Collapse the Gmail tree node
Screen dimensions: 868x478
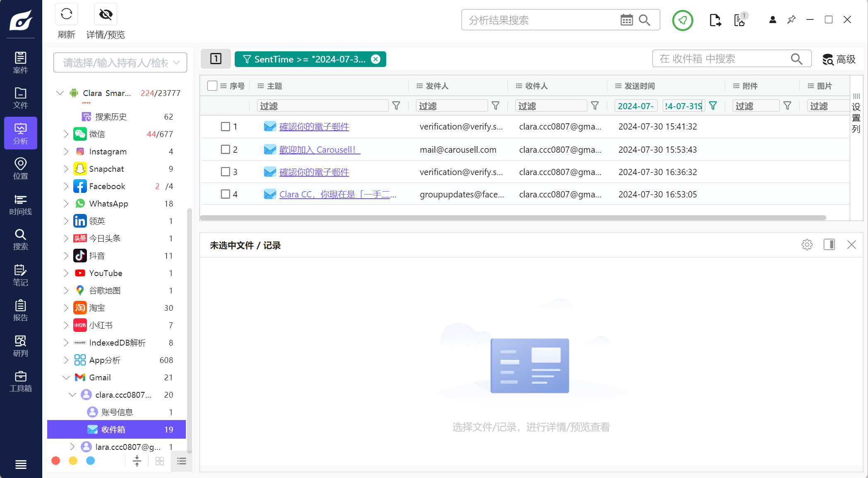[x=66, y=377]
